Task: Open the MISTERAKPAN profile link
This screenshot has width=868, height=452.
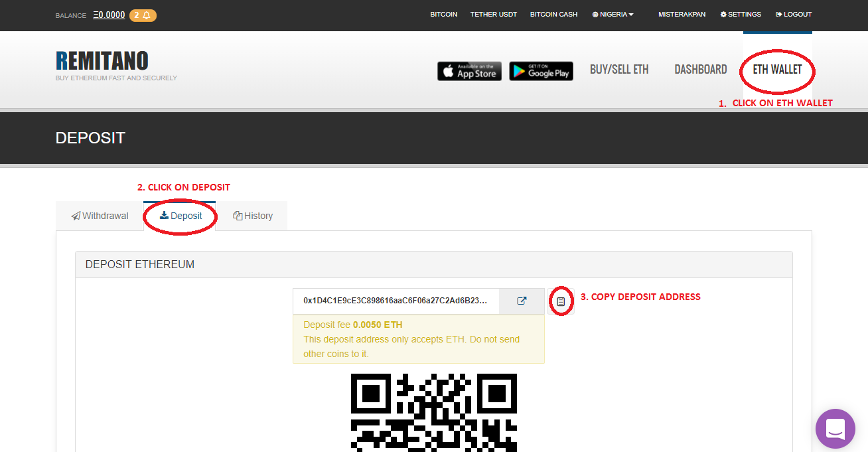Action: 682,15
